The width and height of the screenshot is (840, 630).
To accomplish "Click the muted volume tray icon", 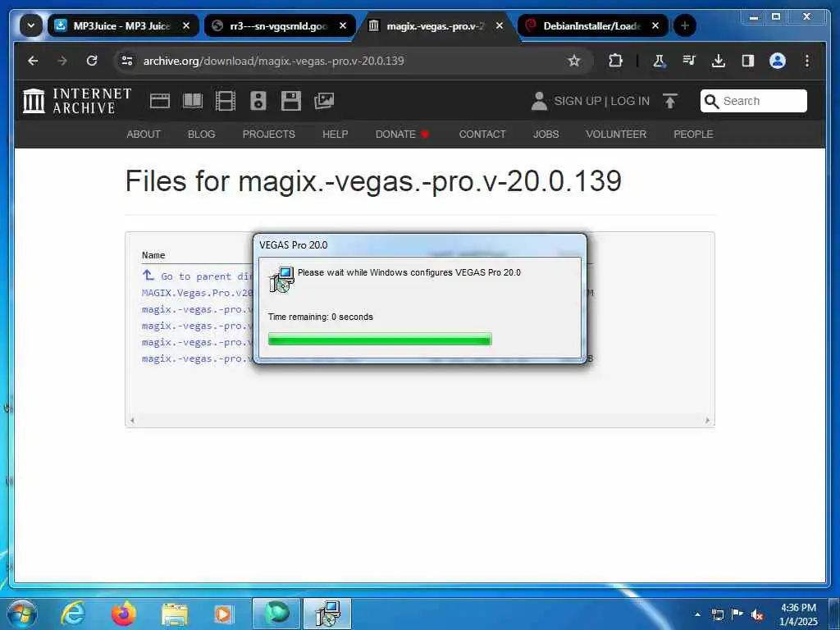I will (x=757, y=614).
